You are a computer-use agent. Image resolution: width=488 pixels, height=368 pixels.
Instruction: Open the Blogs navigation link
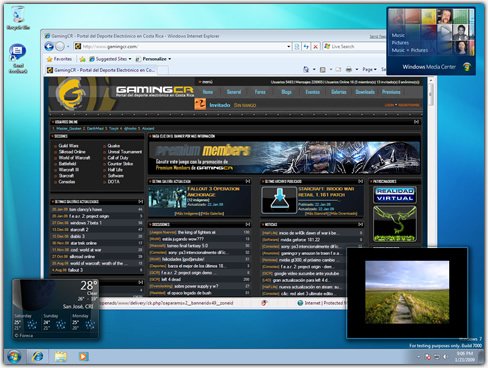[x=286, y=92]
